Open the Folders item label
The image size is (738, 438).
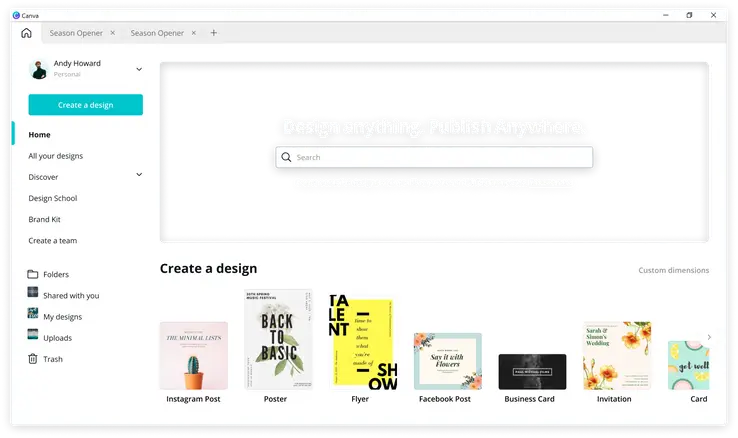click(x=56, y=274)
